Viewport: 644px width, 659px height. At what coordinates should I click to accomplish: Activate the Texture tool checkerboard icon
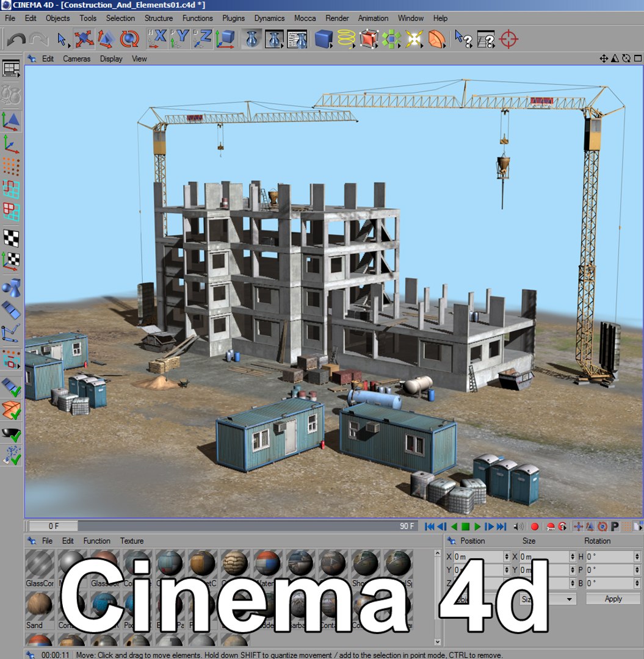pos(11,239)
